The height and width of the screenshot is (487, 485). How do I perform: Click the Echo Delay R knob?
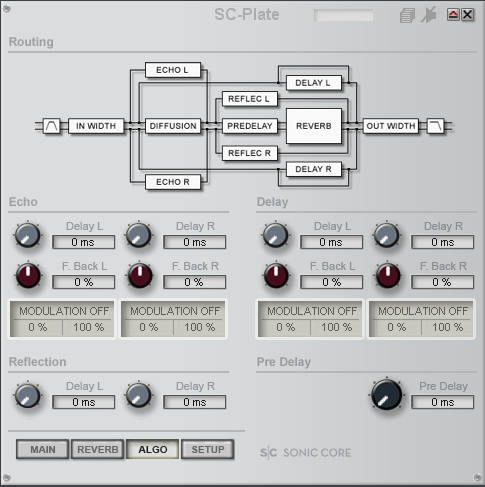[x=139, y=235]
